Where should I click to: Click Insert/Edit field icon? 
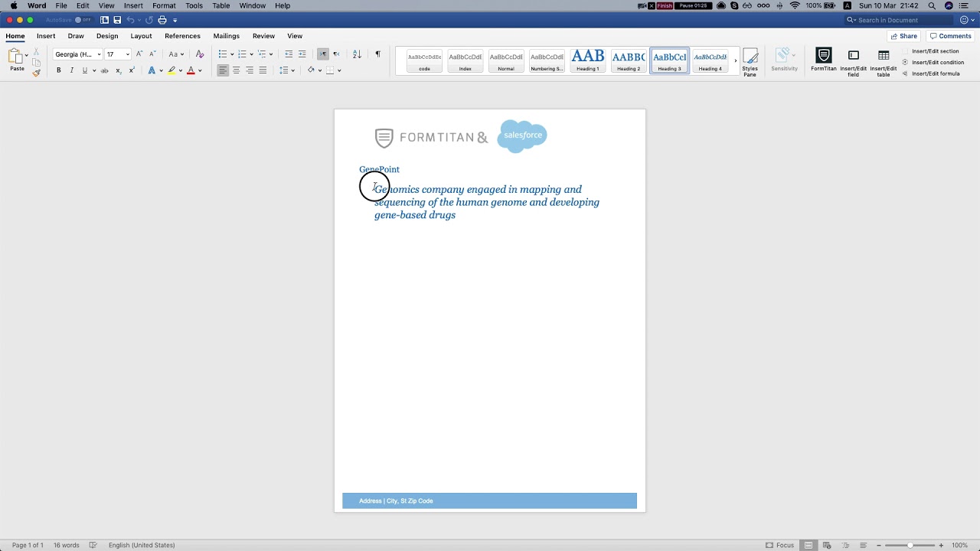coord(854,55)
